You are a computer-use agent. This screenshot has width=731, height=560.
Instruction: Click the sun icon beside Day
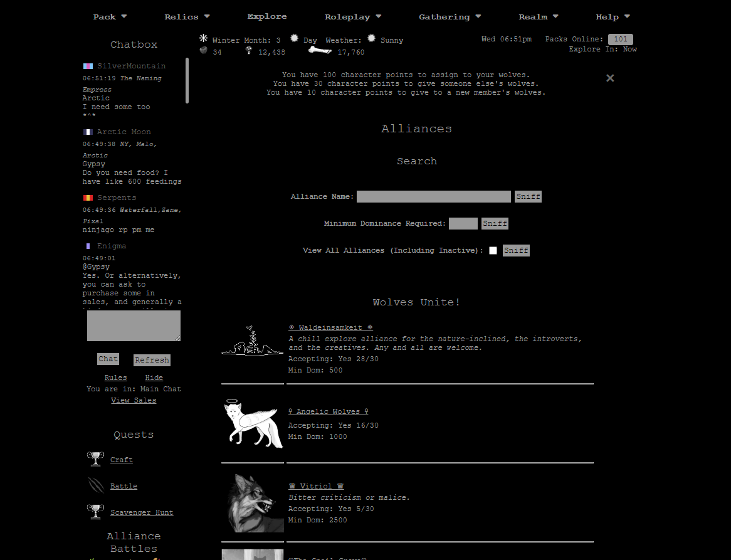294,38
